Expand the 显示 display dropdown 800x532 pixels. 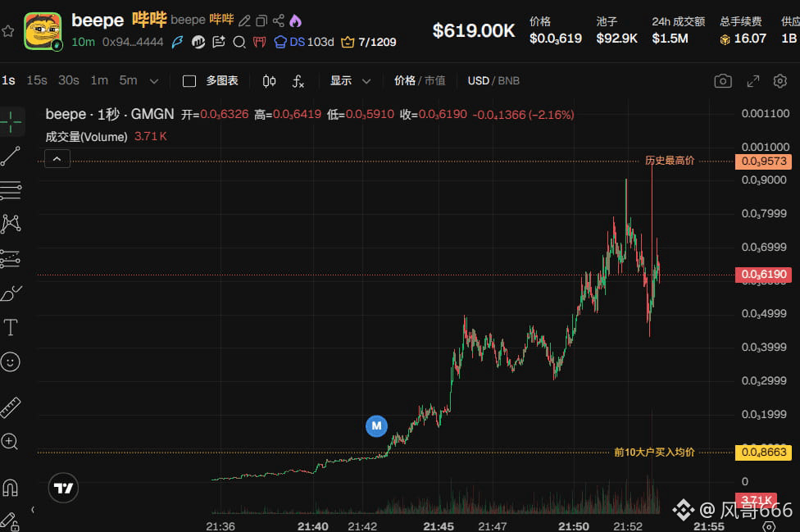tap(350, 80)
